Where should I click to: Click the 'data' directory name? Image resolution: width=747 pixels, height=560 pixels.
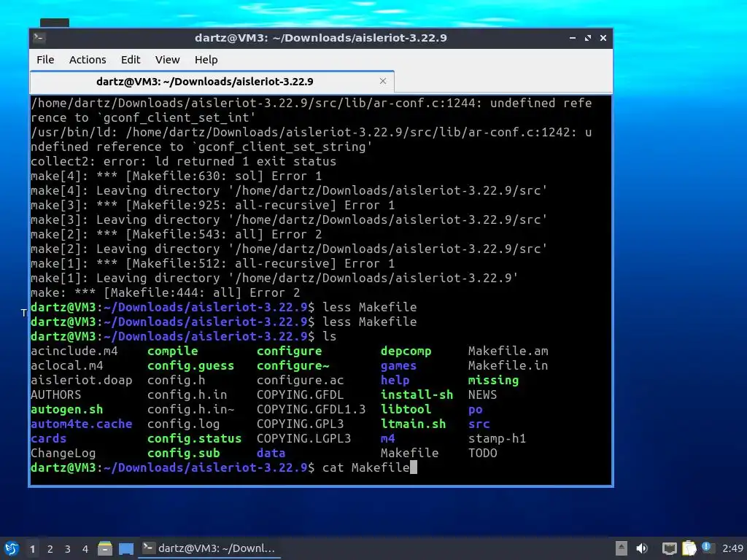[271, 454]
